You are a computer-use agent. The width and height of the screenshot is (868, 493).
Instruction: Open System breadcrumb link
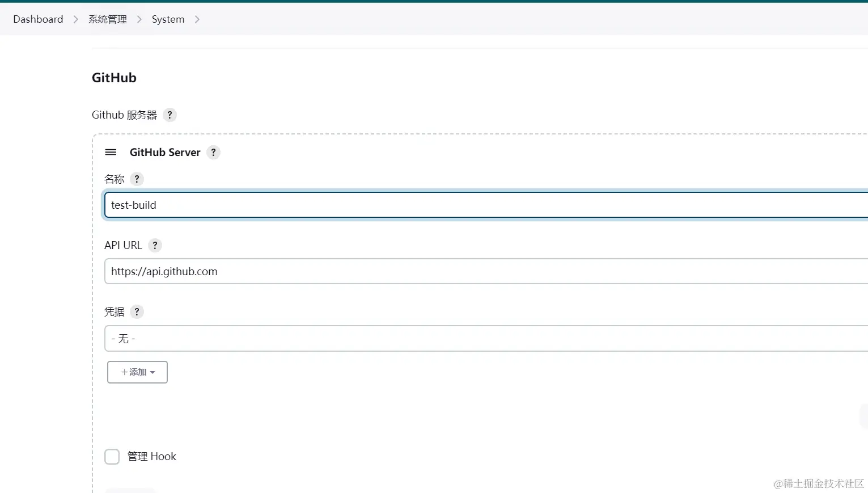(x=168, y=19)
